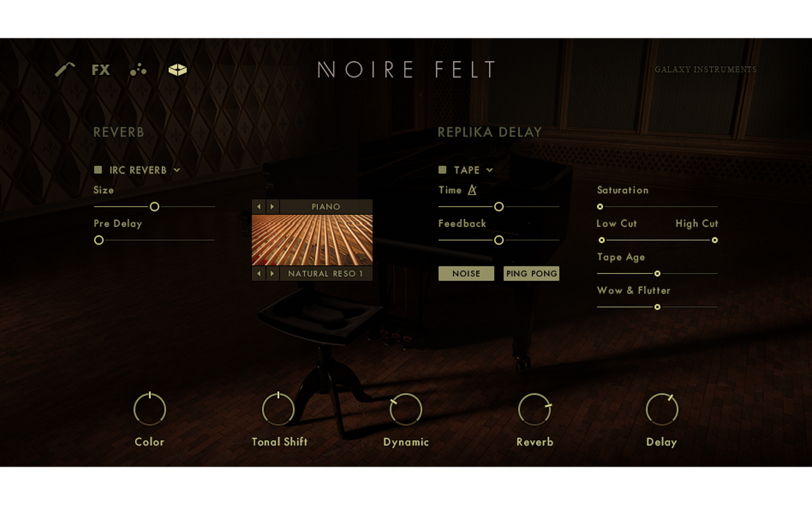The width and height of the screenshot is (812, 505).
Task: Open the particles page three-dots icon
Action: click(138, 70)
